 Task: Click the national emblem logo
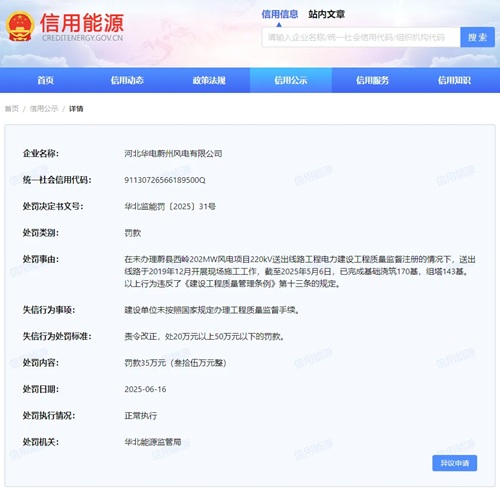(x=20, y=26)
